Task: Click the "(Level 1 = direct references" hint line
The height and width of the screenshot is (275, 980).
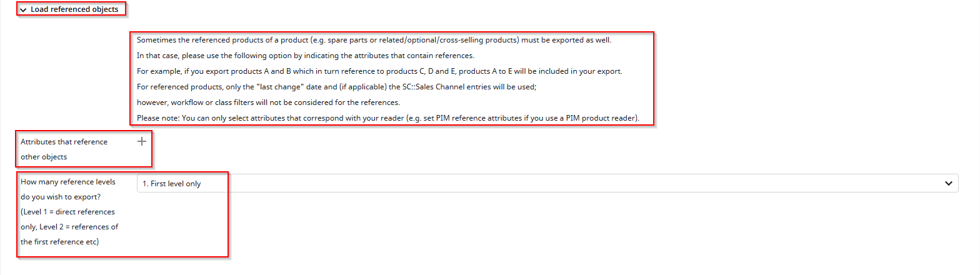Action: click(67, 212)
